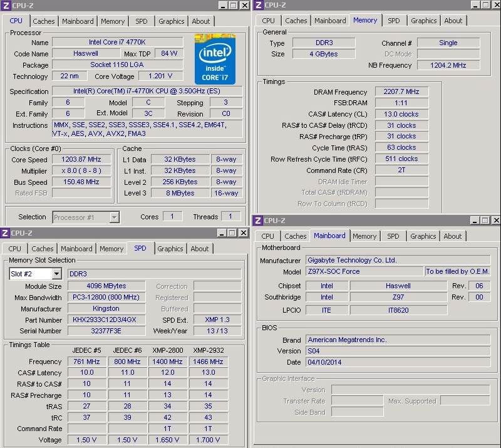Click CPU-Z title icon of the memory timings window

pyautogui.click(x=258, y=5)
